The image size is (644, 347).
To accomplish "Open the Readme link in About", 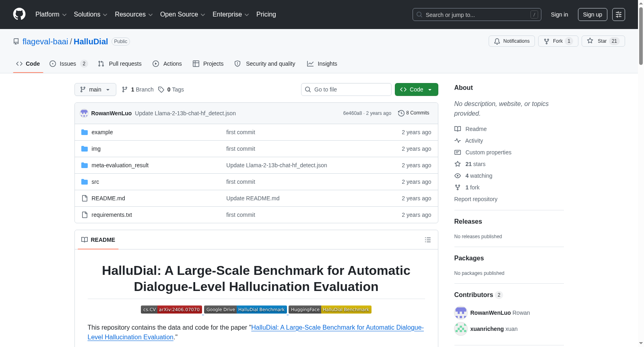I will pos(471,129).
